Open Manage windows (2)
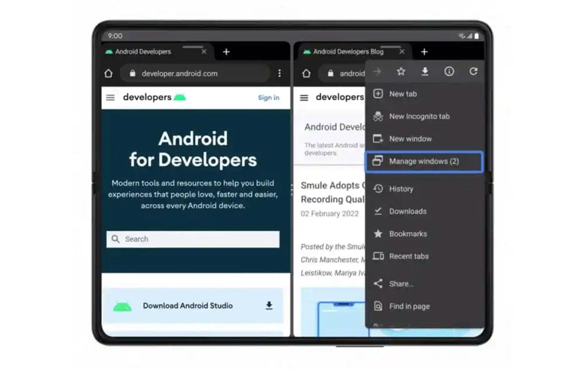Screen dimensions: 588x369 click(x=424, y=162)
